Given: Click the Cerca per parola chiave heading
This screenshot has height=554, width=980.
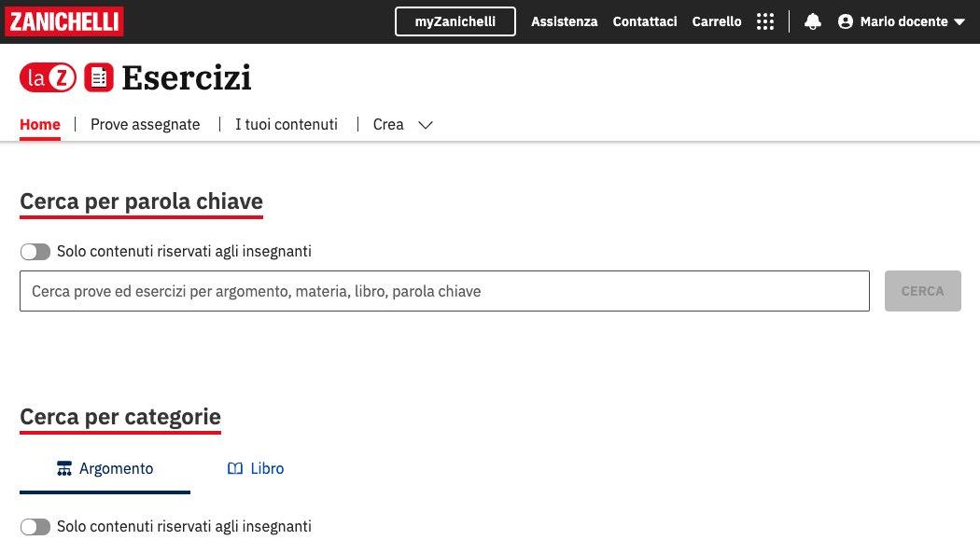Looking at the screenshot, I should coord(141,201).
